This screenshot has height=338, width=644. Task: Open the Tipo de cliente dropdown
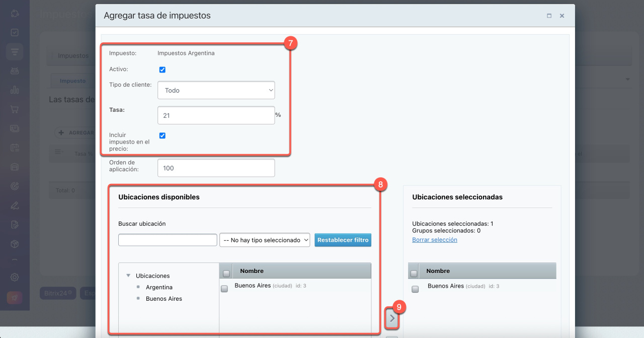216,91
